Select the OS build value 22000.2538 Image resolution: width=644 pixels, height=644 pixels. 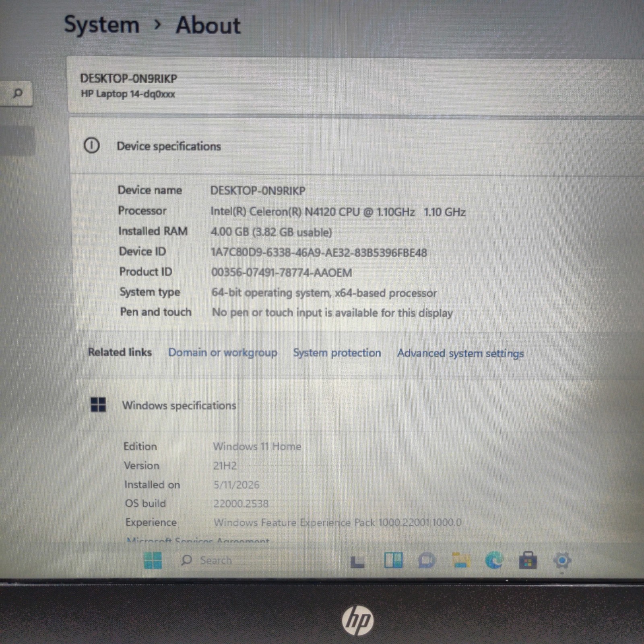pos(241,504)
